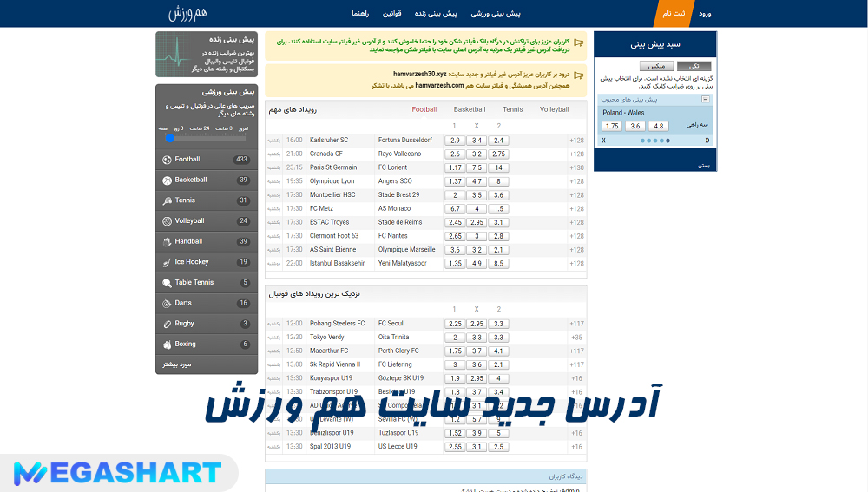Click the Poland - Wales match title
The image size is (868, 492).
pos(623,112)
